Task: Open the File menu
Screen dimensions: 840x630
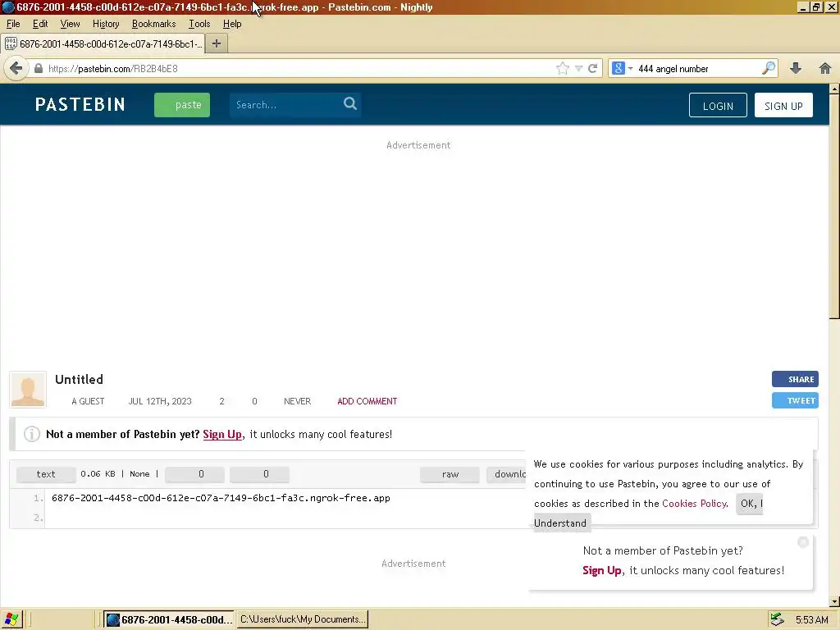Action: (13, 24)
